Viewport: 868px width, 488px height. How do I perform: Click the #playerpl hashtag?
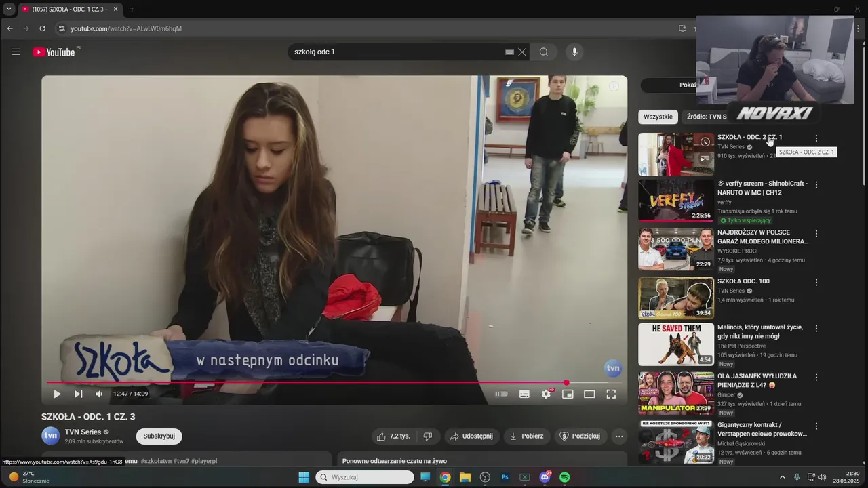204,461
